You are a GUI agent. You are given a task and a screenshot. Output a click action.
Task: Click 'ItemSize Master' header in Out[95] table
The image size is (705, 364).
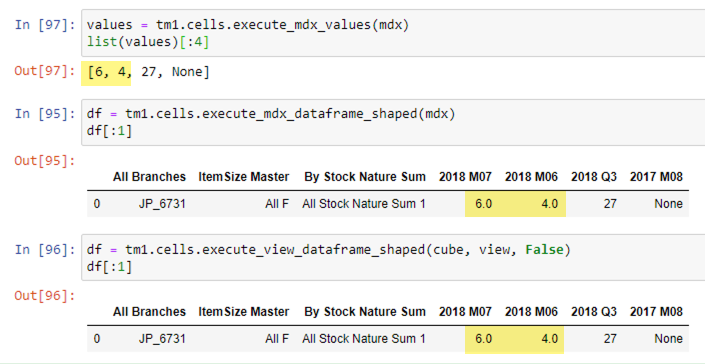(244, 177)
